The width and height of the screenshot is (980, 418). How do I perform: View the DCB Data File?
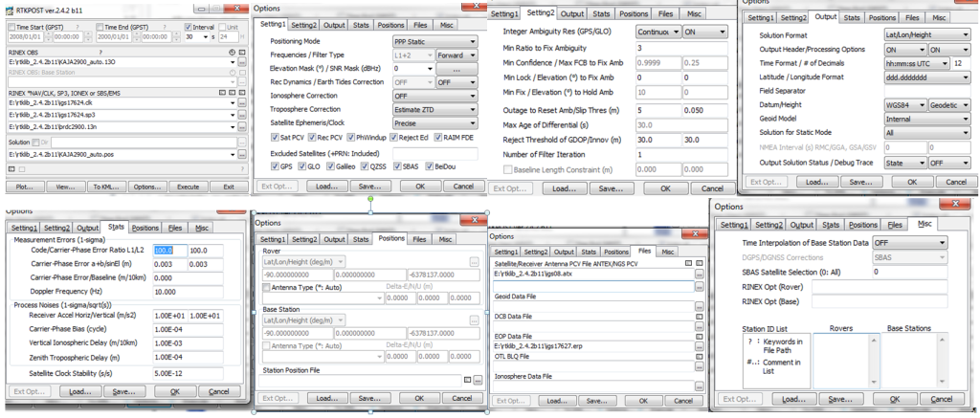click(700, 317)
